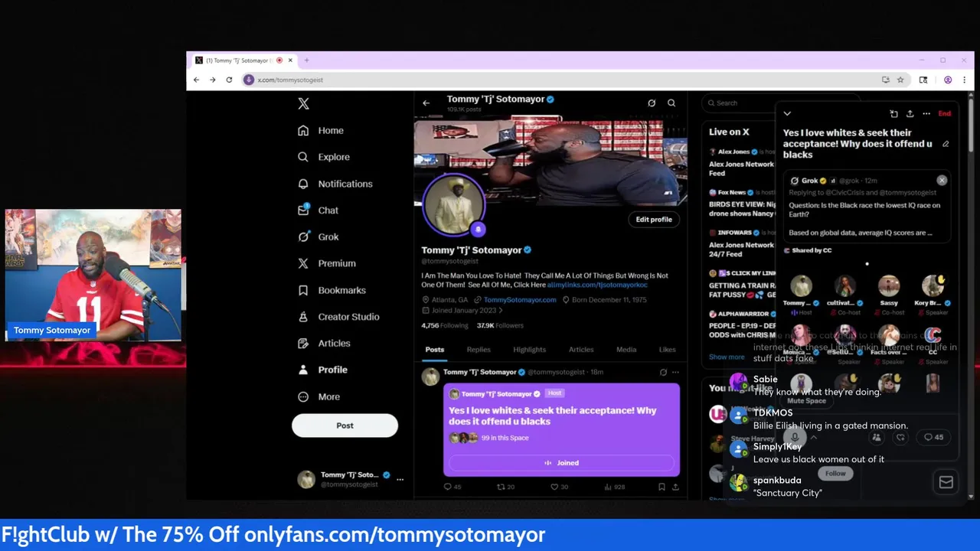
Task: Open account switcher dots beside Tommy 'Tj' Soto...
Action: tap(400, 480)
